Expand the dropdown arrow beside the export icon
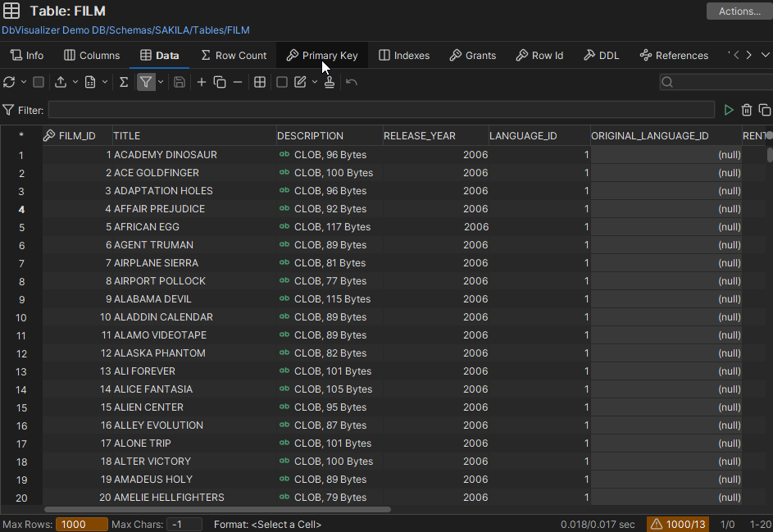This screenshot has height=532, width=773. 75,82
